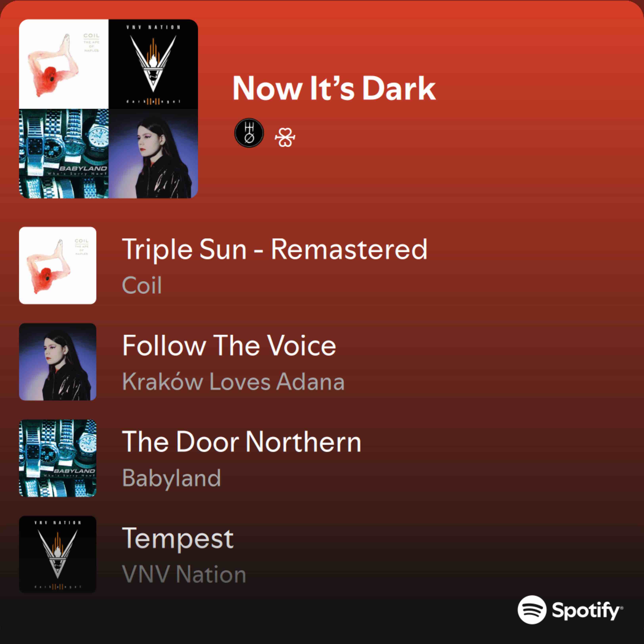Click the white clover-shaped collaborator icon

coord(285,137)
